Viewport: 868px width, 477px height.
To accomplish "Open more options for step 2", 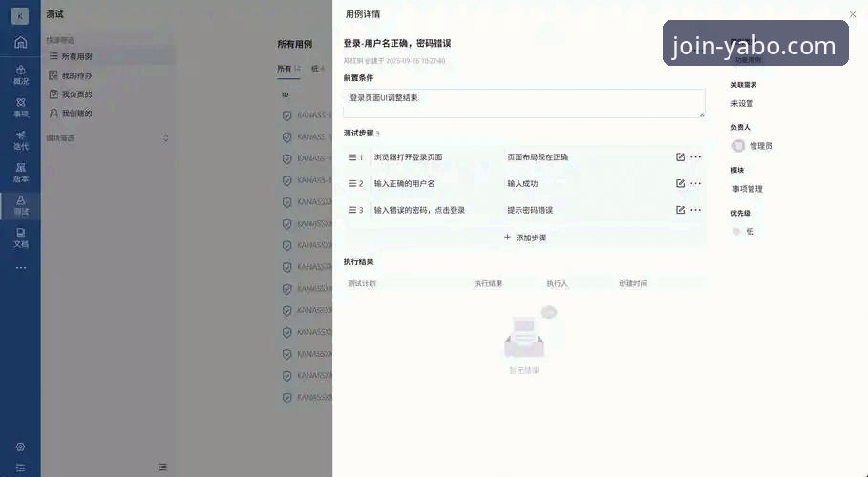I will pyautogui.click(x=696, y=184).
